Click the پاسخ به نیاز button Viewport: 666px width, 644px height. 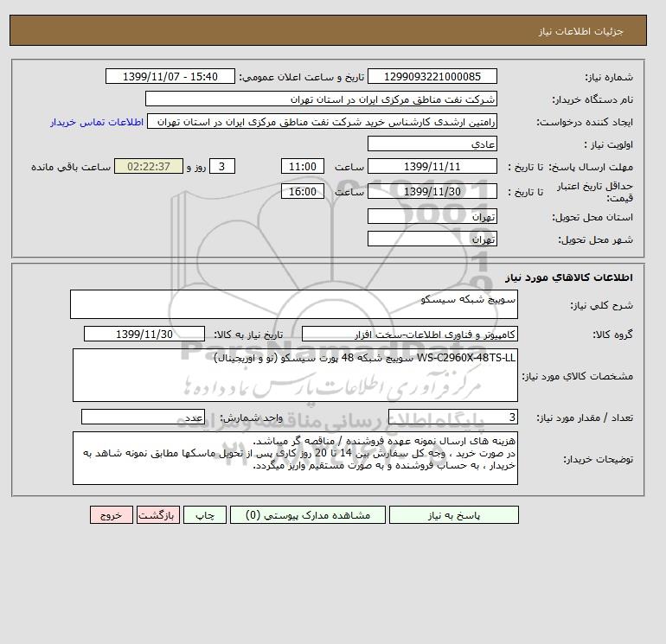coord(453,515)
